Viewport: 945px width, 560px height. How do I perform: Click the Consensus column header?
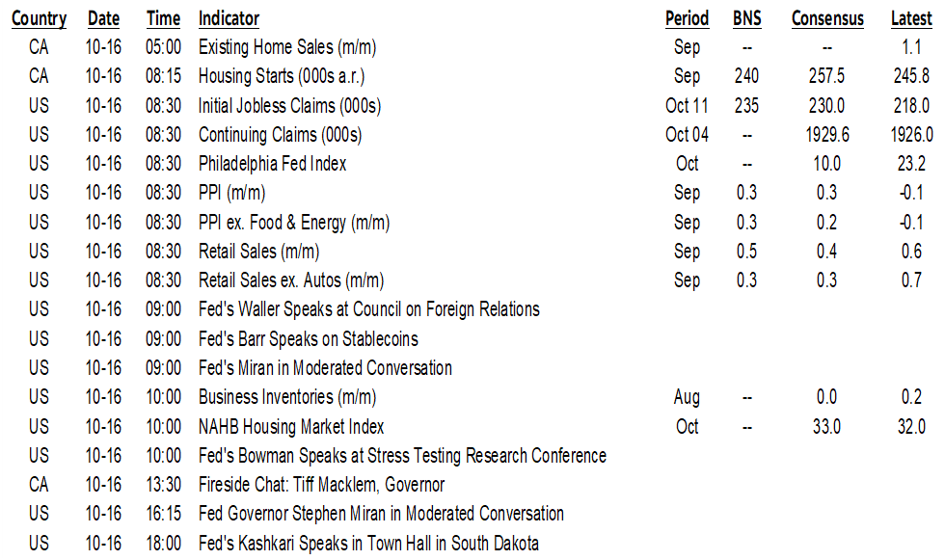826,18
